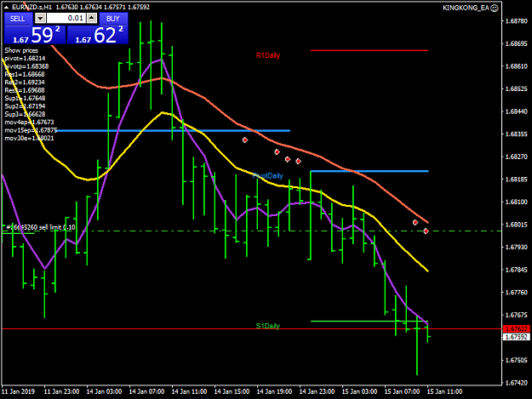Click the 1.68780 price scale label

pos(517,21)
